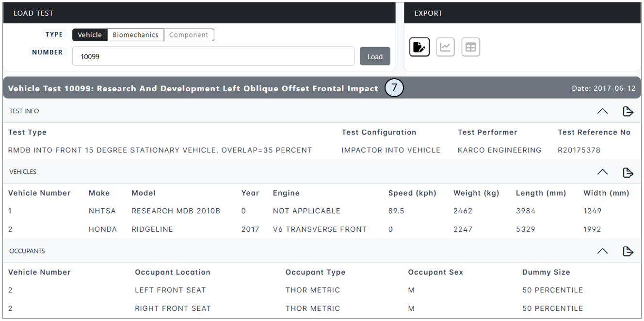Collapse the Occupants section
Viewport: 644px width, 321px height.
602,251
